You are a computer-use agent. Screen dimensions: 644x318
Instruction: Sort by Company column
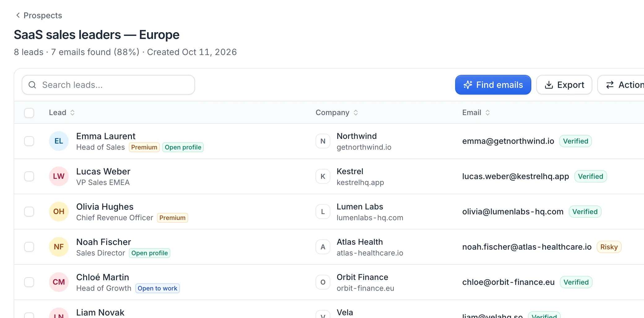coord(337,113)
